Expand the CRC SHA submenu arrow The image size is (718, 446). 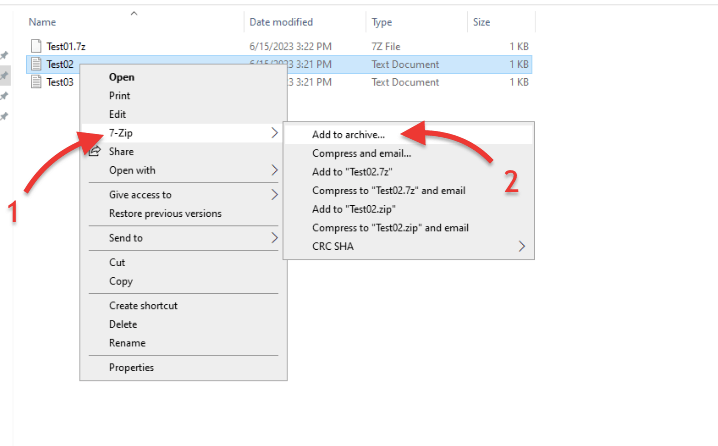522,246
